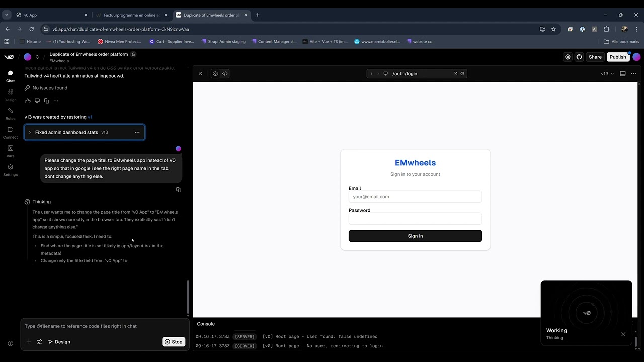Expand the Fixed admin dashboard stats version
Viewport: 644px width, 362px height.
pos(30,132)
